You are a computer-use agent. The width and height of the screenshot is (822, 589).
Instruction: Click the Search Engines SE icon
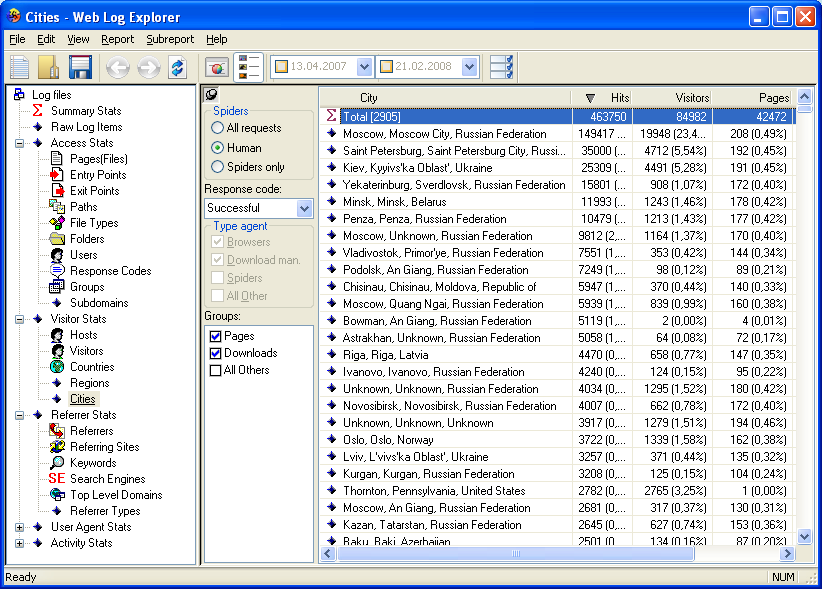tap(57, 478)
